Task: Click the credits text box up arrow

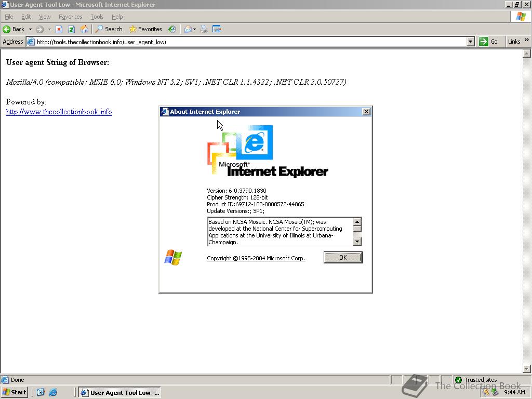Action: pos(357,221)
